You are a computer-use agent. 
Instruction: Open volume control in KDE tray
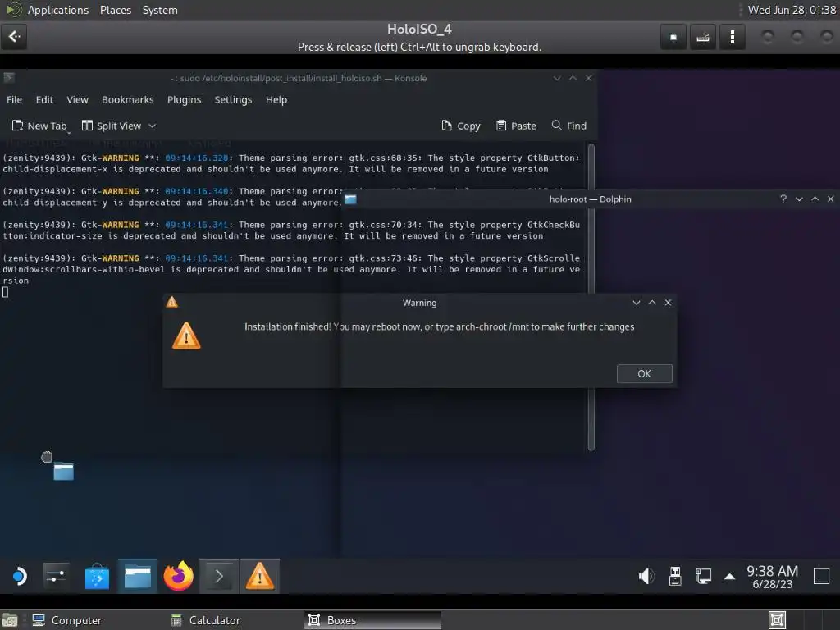pyautogui.click(x=646, y=577)
